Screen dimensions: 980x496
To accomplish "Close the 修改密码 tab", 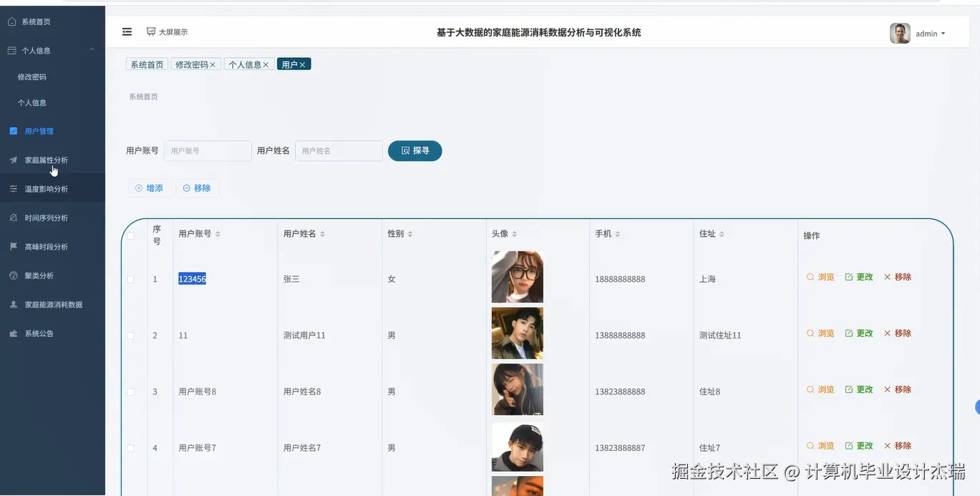I will [x=213, y=64].
